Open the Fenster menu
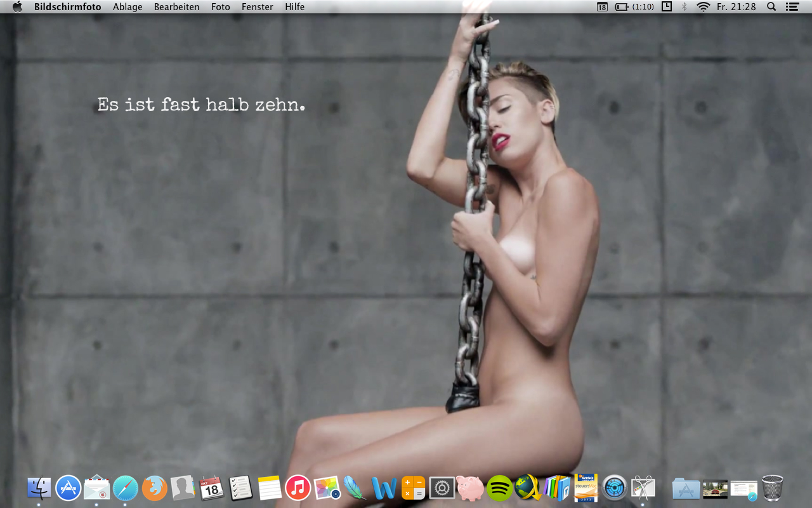 [258, 7]
